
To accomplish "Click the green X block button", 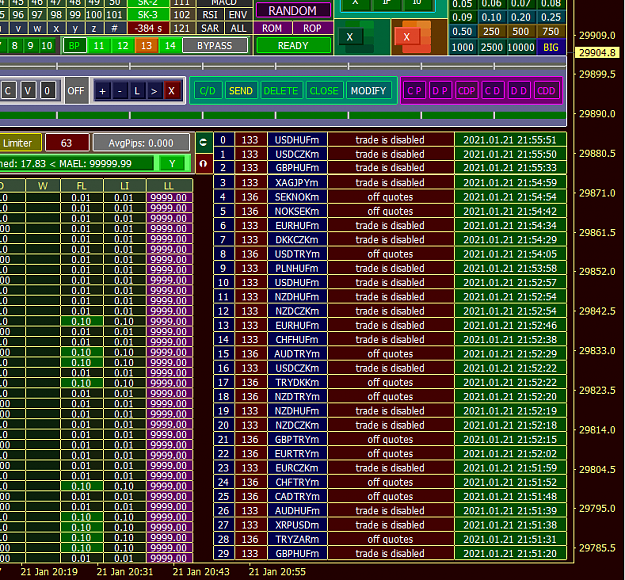I will [350, 37].
